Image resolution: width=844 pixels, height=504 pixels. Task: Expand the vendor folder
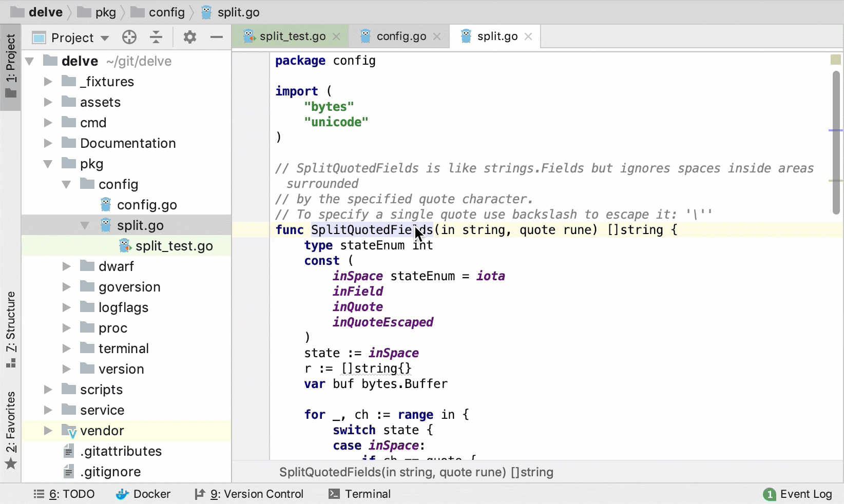click(x=48, y=431)
